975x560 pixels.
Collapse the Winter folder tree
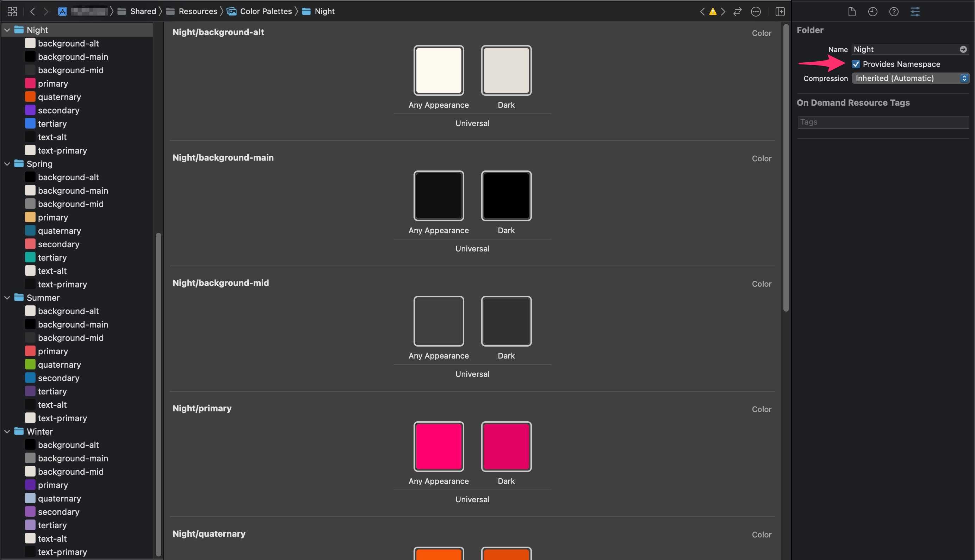click(7, 431)
